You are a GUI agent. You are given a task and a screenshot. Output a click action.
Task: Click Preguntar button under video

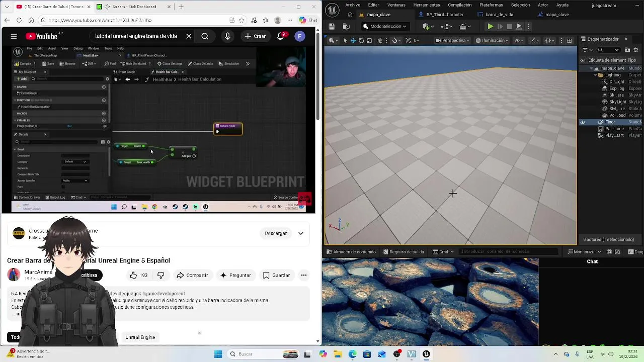pyautogui.click(x=235, y=275)
